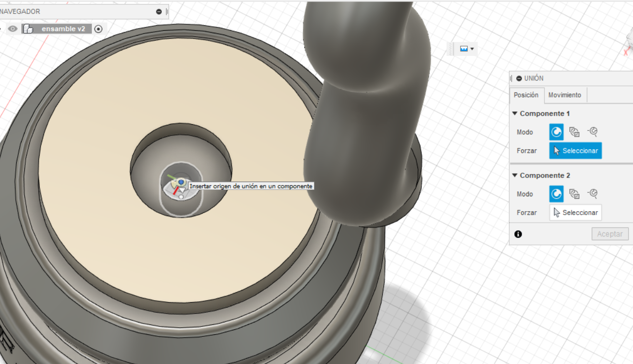The width and height of the screenshot is (633, 364).
Task: Collapse the NAVEGADOR panel with minus icon
Action: tap(159, 11)
